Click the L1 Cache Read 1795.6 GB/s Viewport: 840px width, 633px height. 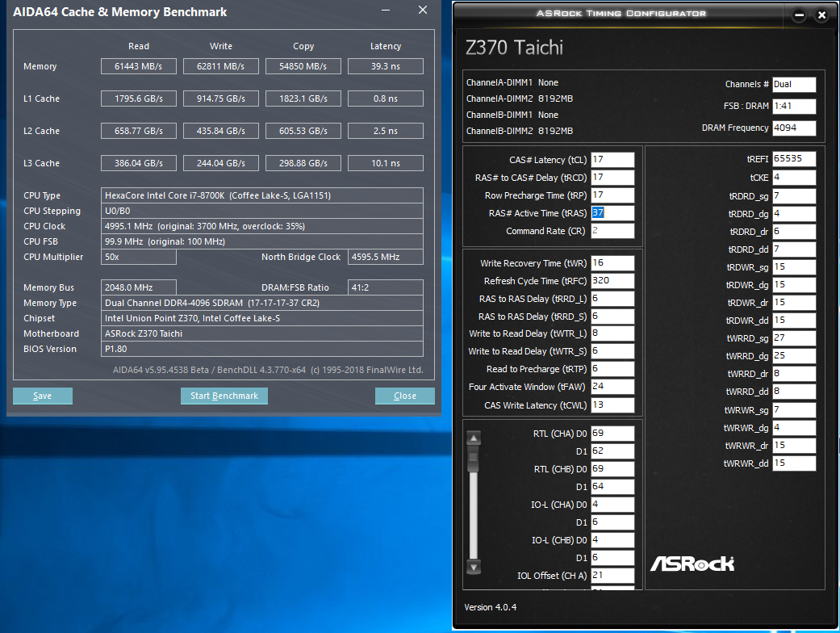(x=138, y=99)
